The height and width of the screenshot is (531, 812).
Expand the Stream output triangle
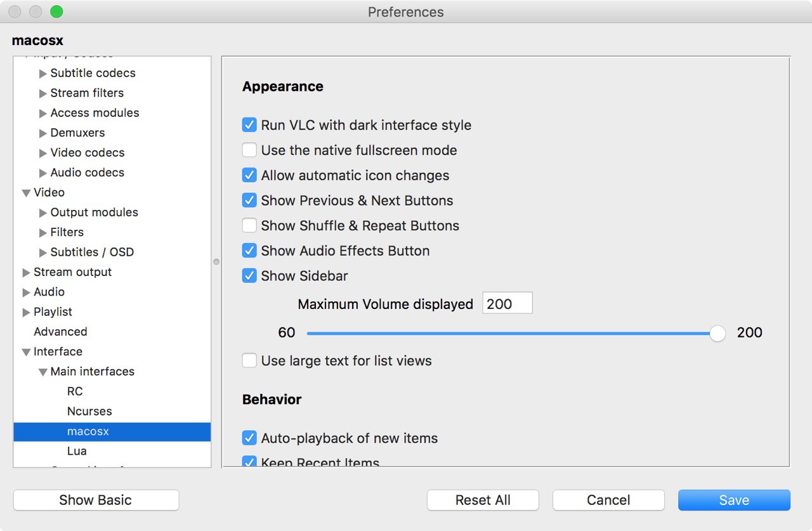click(x=26, y=272)
